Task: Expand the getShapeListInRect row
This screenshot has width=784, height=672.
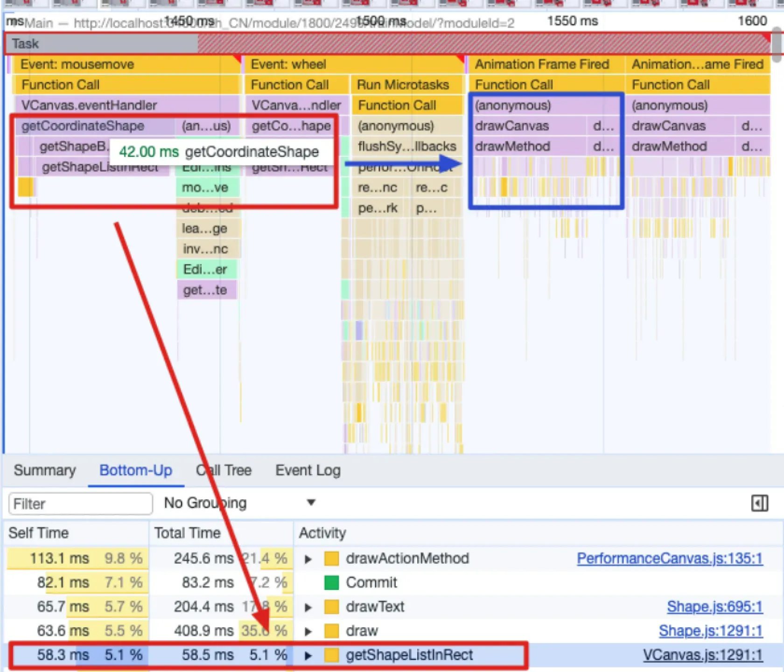Action: tap(308, 656)
